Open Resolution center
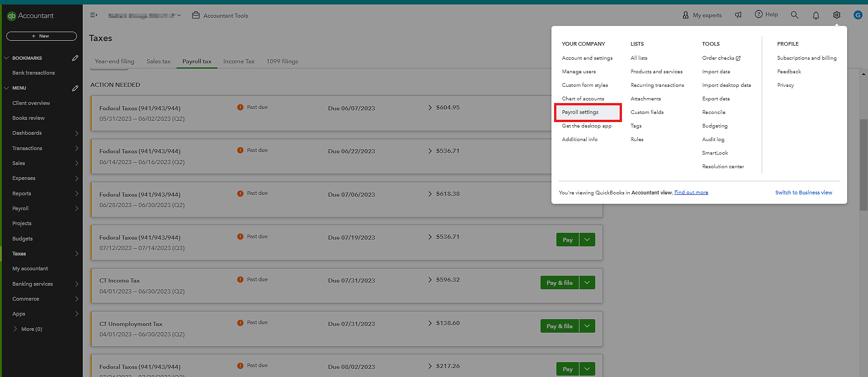868x377 pixels. click(x=723, y=166)
